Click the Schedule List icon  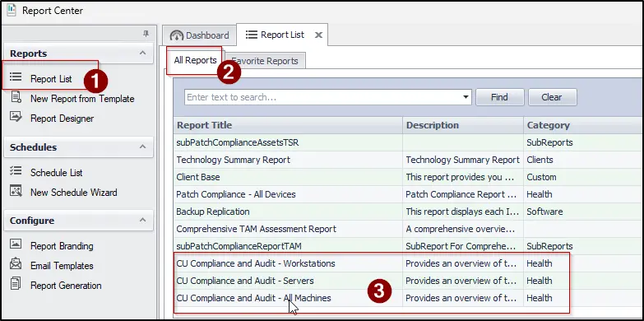(16, 171)
